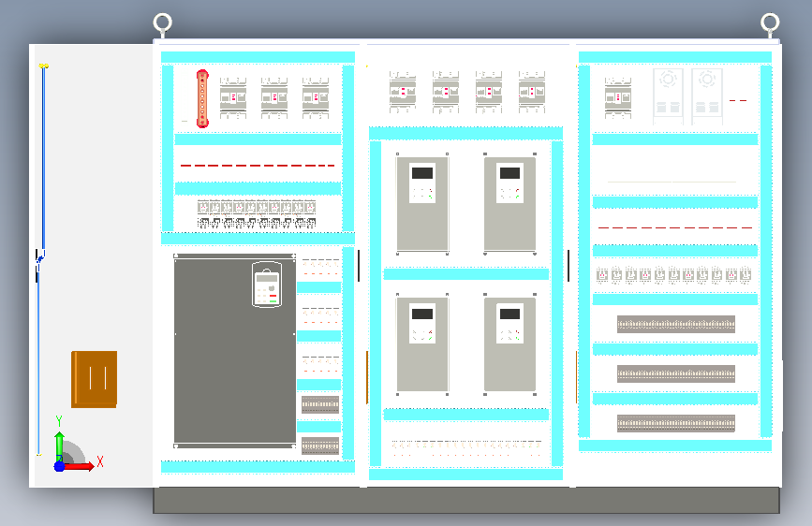Viewport: 812px width, 526px height.
Task: Select the terminal row at the middle section's bottom
Action: pyautogui.click(x=466, y=447)
